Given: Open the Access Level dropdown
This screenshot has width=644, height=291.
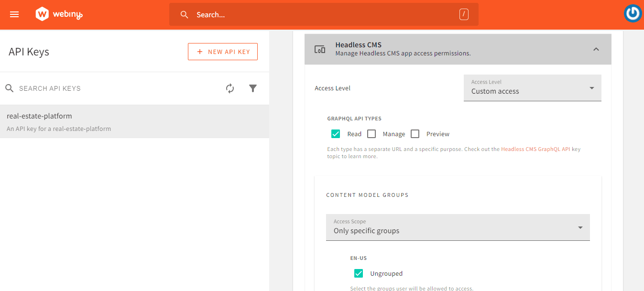Looking at the screenshot, I should (x=532, y=88).
